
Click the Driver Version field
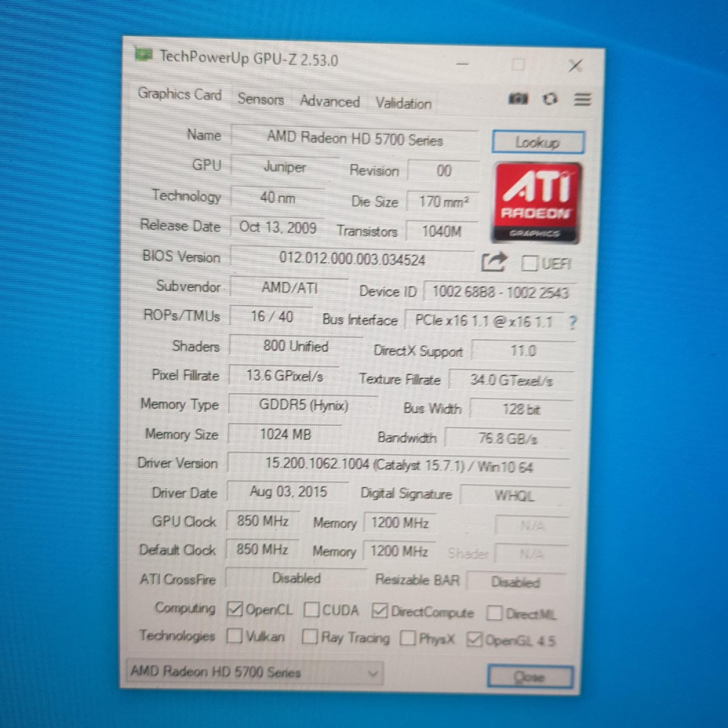point(399,466)
